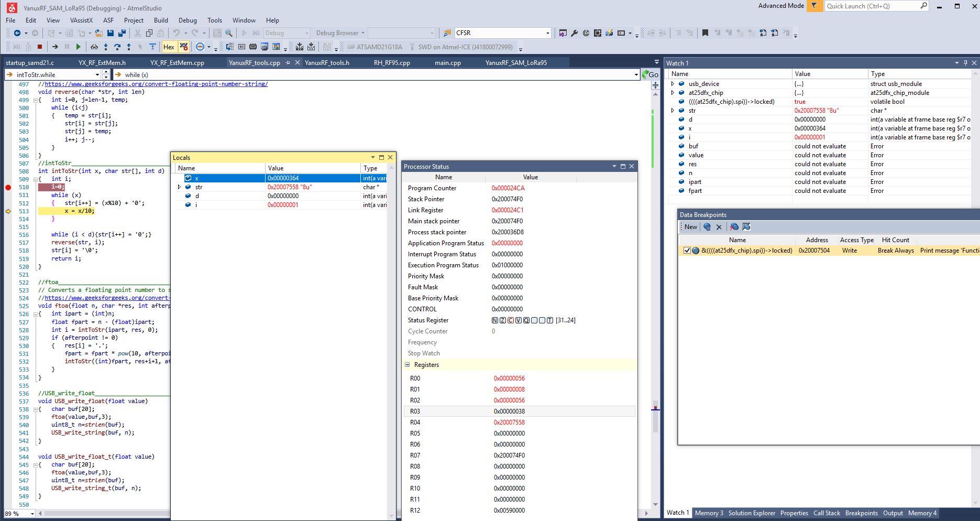Click the Copy toolbar icon
The image size is (980, 521).
(149, 33)
